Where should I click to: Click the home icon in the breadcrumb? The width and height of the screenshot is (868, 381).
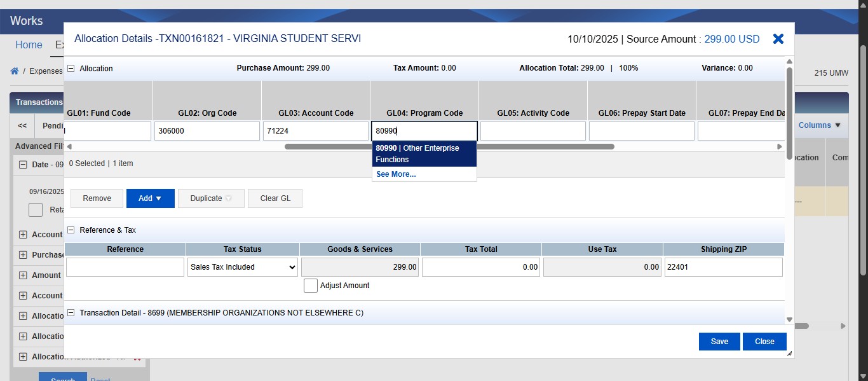[14, 71]
